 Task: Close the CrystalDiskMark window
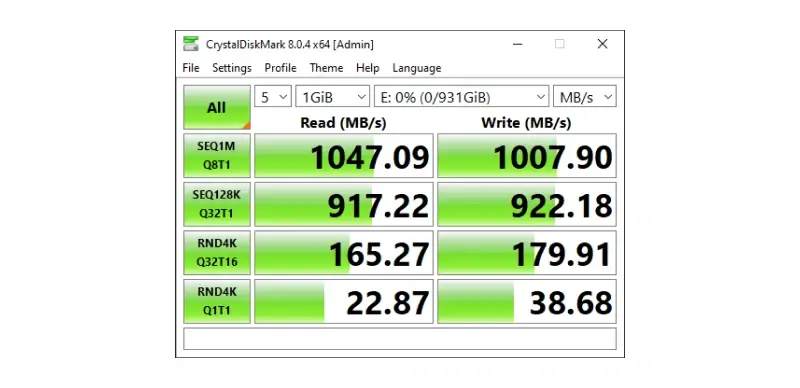point(603,44)
